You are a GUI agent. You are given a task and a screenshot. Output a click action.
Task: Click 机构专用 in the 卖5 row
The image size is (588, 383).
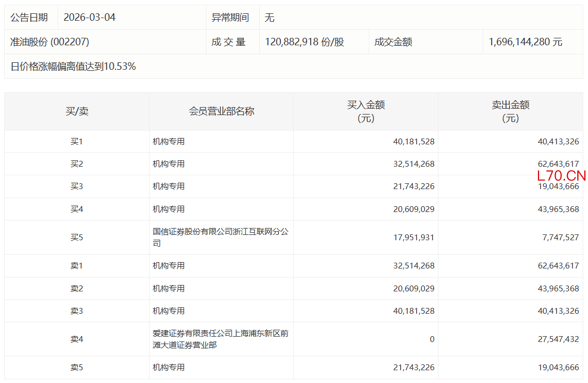pos(169,368)
